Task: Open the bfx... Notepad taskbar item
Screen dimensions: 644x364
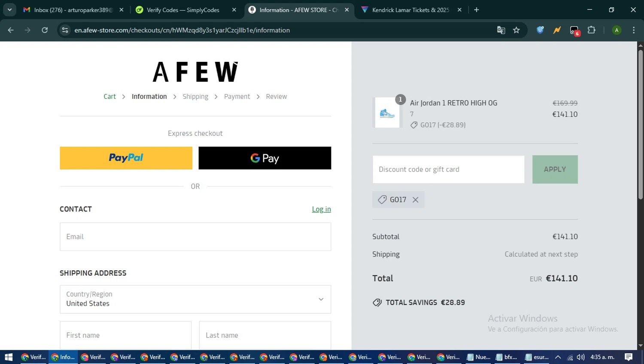Action: click(507, 357)
